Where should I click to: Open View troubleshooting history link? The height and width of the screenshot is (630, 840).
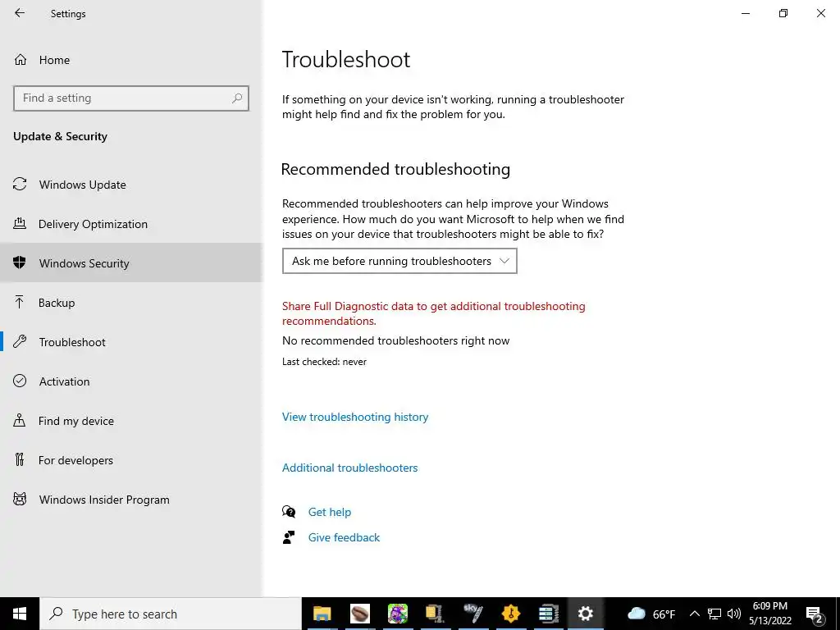(x=355, y=417)
